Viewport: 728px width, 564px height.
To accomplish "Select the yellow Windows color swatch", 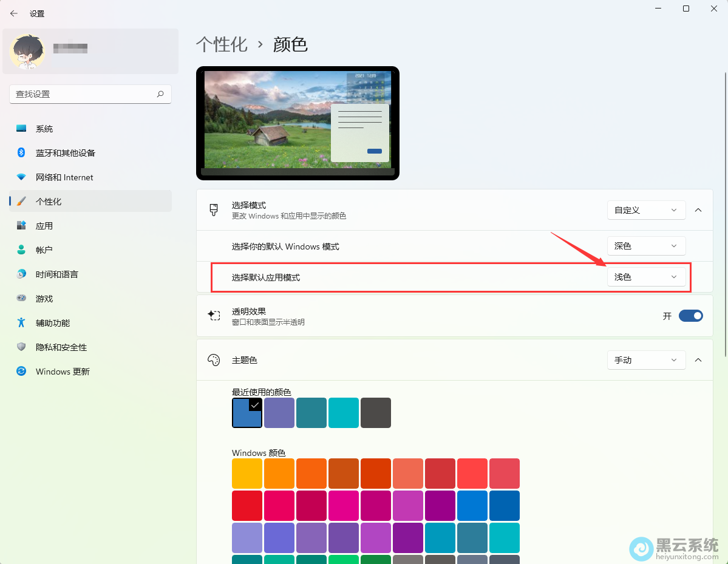I will click(247, 474).
